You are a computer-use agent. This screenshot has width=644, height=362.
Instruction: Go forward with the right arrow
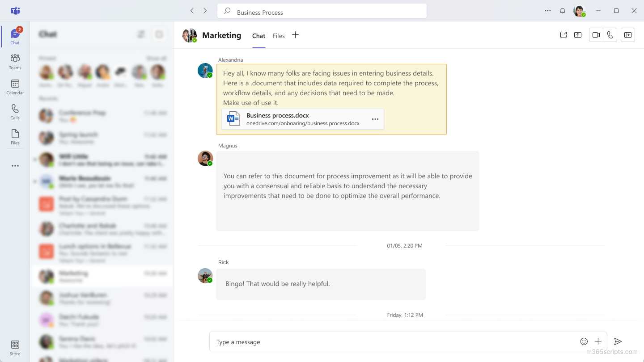point(205,11)
